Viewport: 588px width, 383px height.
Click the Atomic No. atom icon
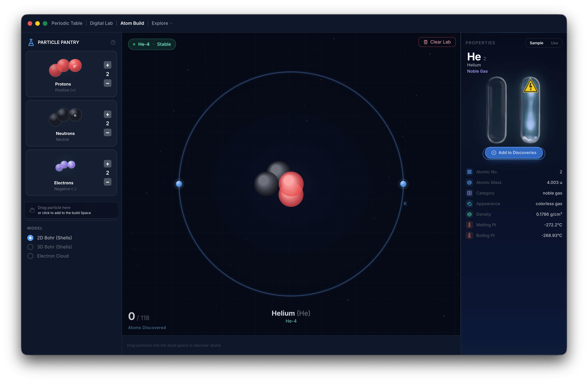tap(469, 172)
